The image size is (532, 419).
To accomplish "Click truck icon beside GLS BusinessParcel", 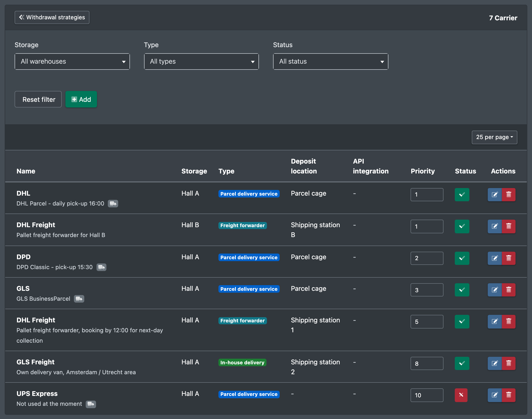I will point(79,299).
